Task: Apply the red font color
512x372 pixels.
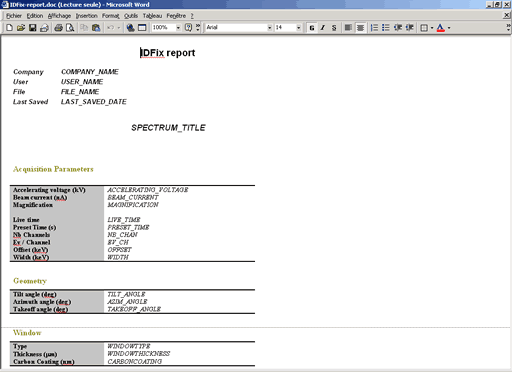Action: click(440, 28)
